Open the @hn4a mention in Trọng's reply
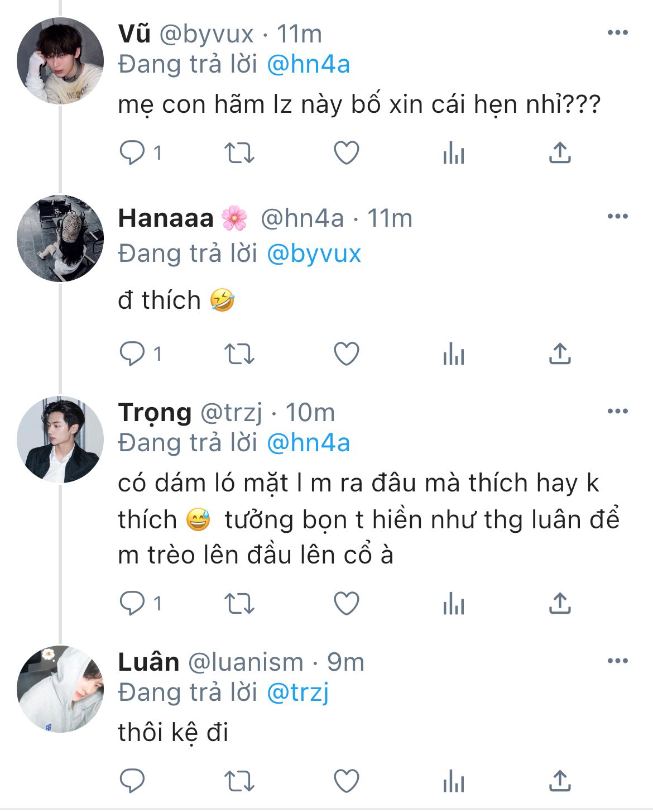This screenshot has height=812, width=653. (308, 443)
